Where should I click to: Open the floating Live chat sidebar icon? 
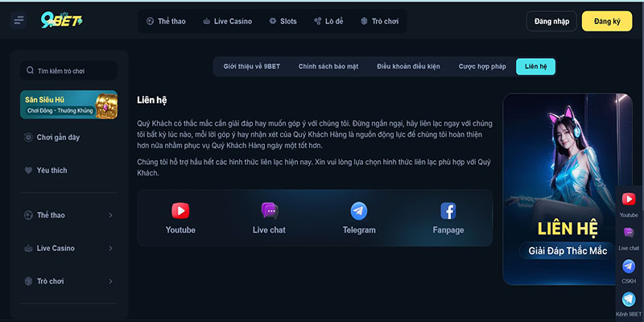[x=629, y=233]
